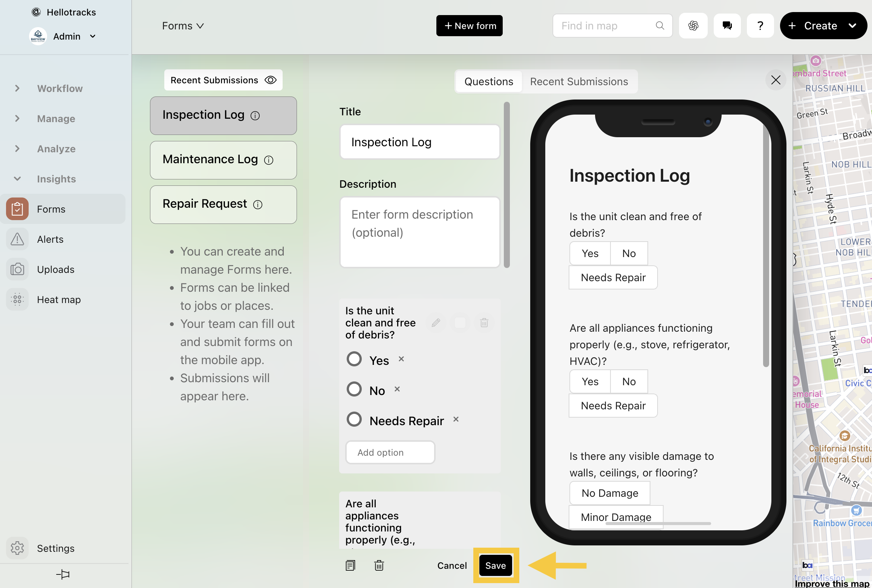Select the Yes radio option
The height and width of the screenshot is (588, 872).
coord(354,359)
